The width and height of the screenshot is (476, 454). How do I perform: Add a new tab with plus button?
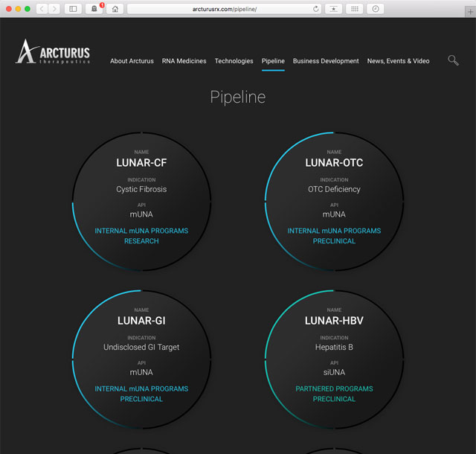point(470,12)
